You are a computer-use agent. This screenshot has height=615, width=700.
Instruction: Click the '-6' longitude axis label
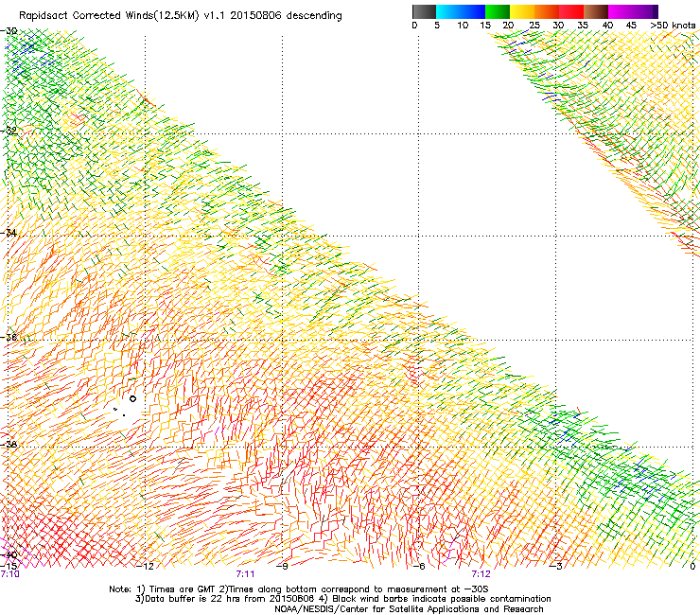419,567
